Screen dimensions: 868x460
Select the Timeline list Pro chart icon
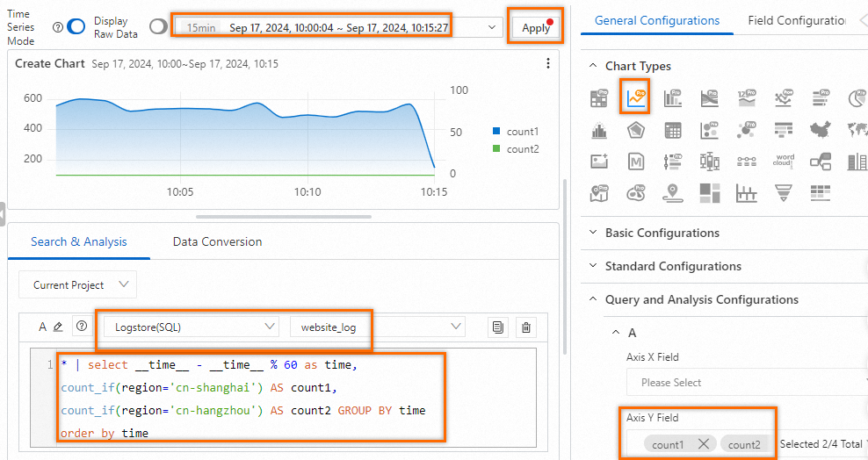click(x=673, y=162)
